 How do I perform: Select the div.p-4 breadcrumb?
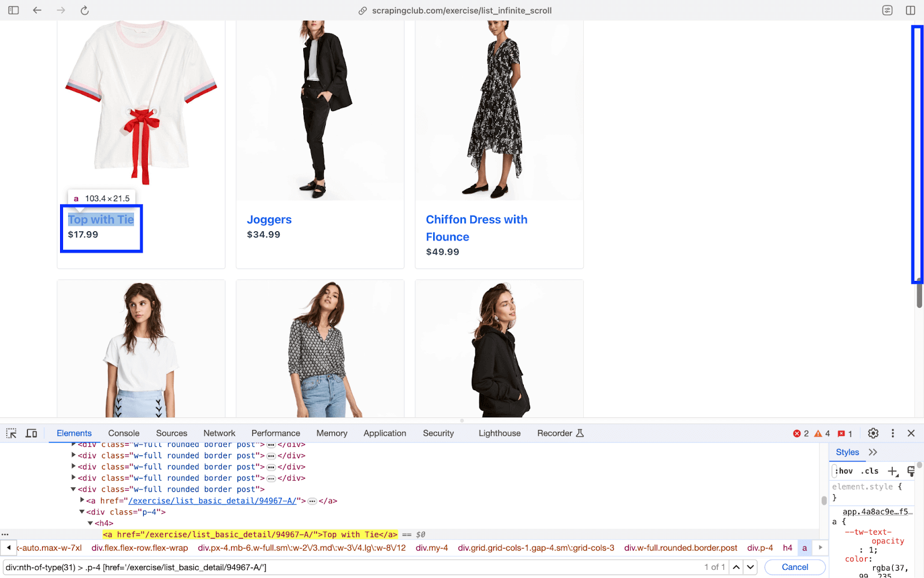(x=760, y=548)
